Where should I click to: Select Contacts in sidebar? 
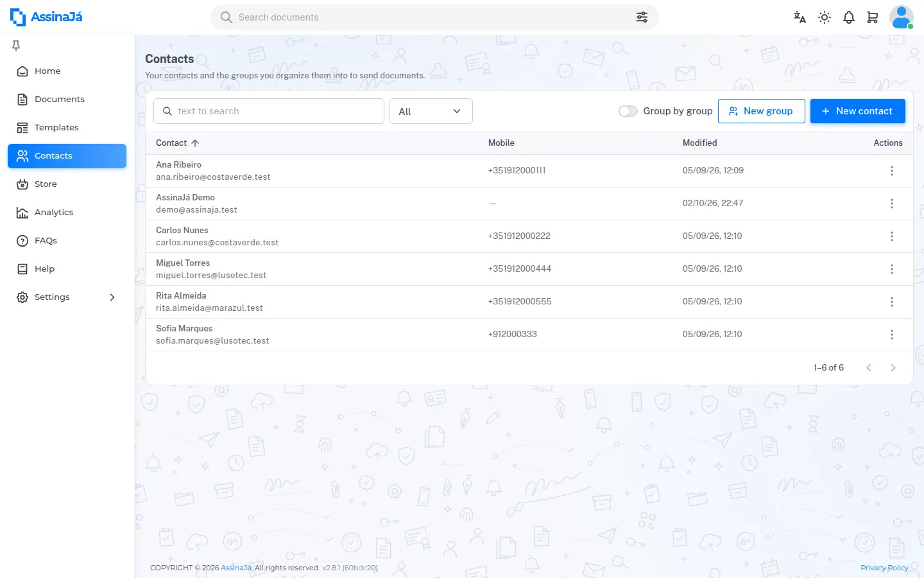coord(67,156)
